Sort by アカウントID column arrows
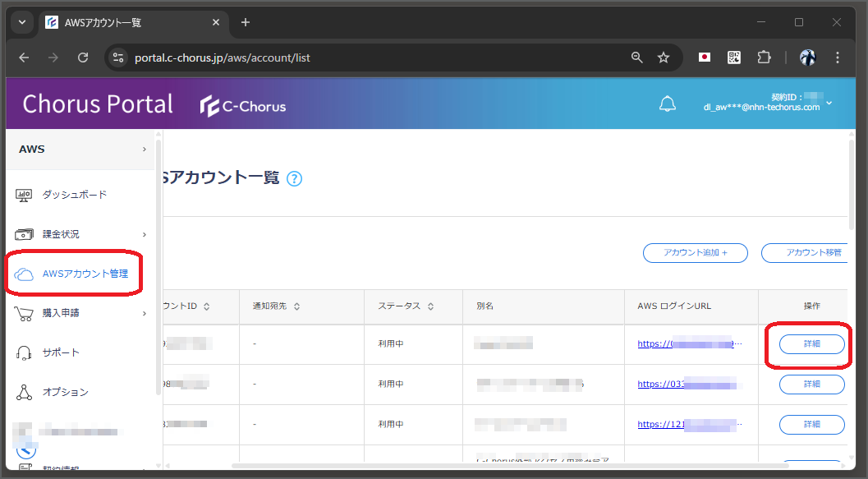 click(206, 306)
